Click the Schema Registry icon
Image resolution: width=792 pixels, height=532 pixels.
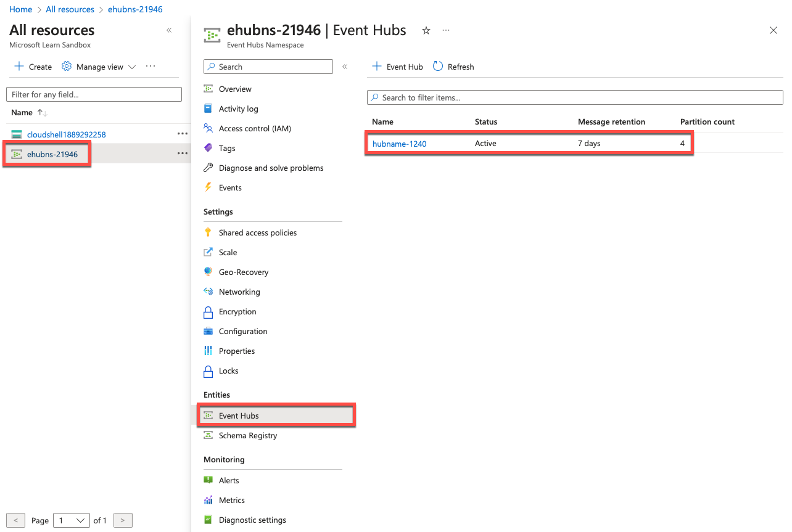pyautogui.click(x=208, y=435)
